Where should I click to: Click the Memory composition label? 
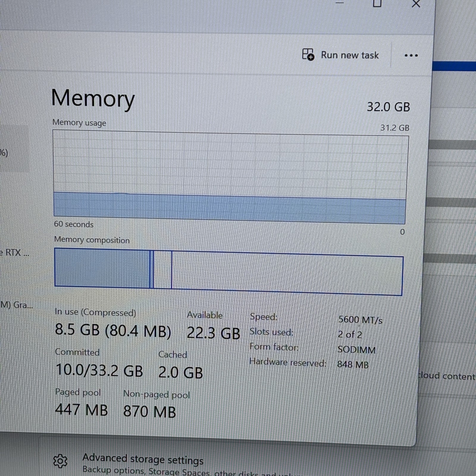(x=92, y=240)
